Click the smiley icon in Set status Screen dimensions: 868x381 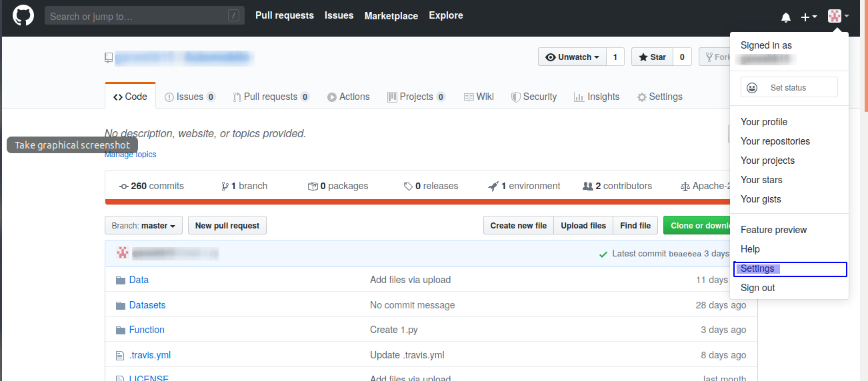pos(752,88)
